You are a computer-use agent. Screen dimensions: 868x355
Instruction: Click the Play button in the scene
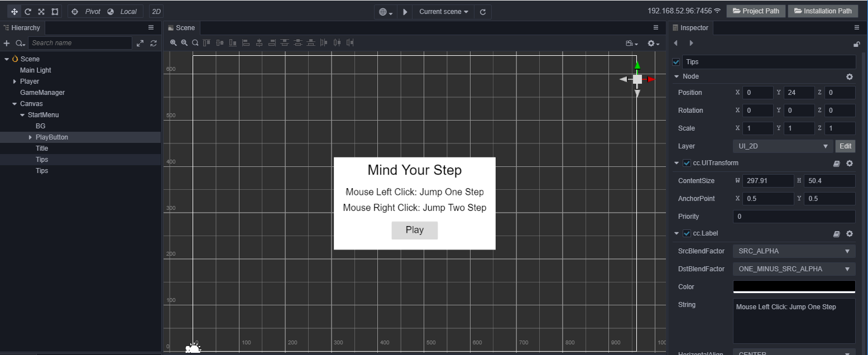point(415,230)
